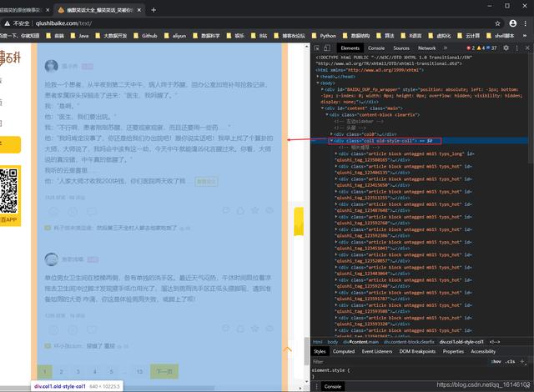
Task: Open the Chrome profile avatar icon
Action: [512, 23]
